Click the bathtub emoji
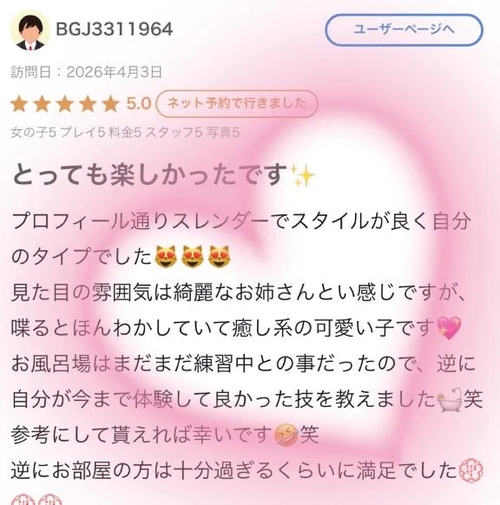The height and width of the screenshot is (505, 500). coord(449,399)
